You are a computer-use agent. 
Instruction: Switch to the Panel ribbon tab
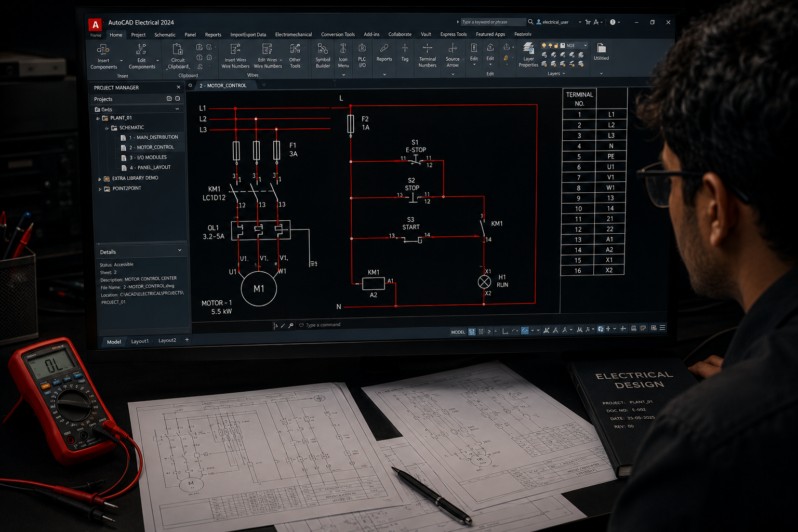pyautogui.click(x=190, y=35)
